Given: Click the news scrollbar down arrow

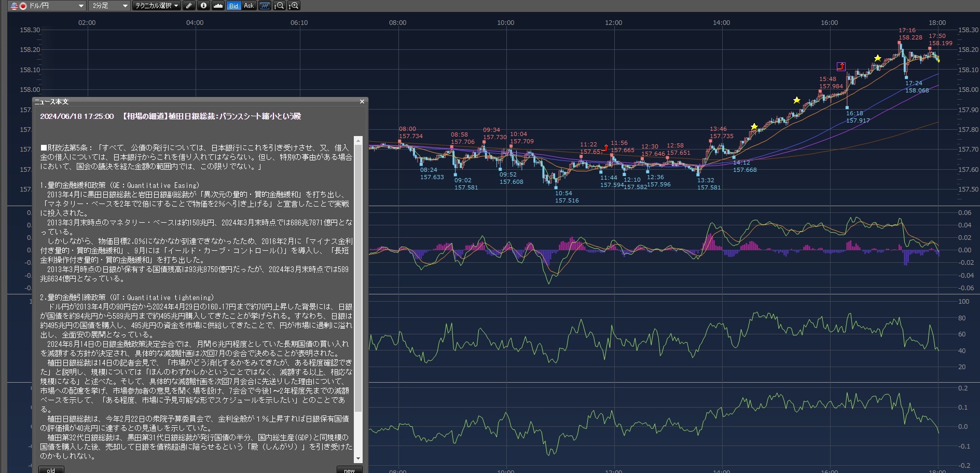Looking at the screenshot, I should (358, 458).
